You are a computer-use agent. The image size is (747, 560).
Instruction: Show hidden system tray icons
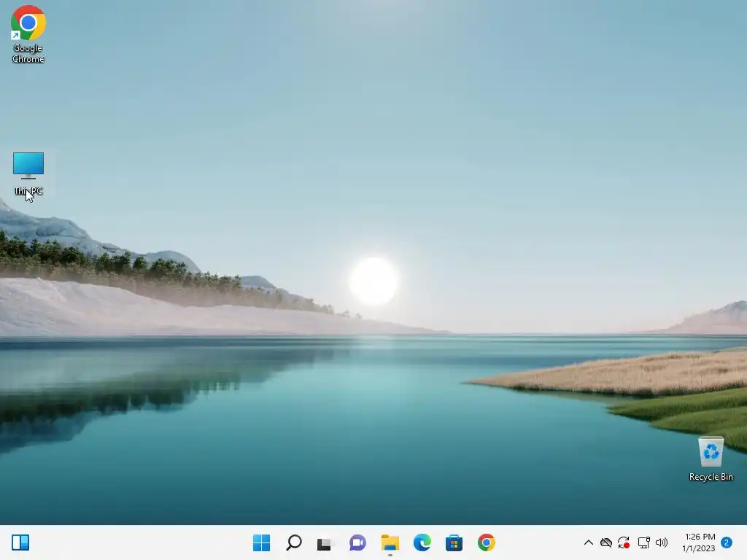589,542
